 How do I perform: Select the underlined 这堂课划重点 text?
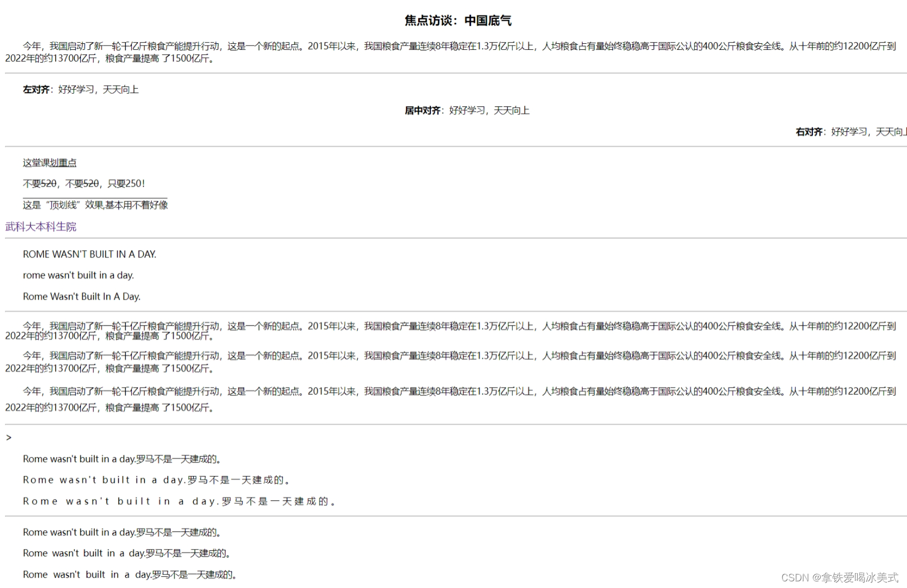point(49,162)
